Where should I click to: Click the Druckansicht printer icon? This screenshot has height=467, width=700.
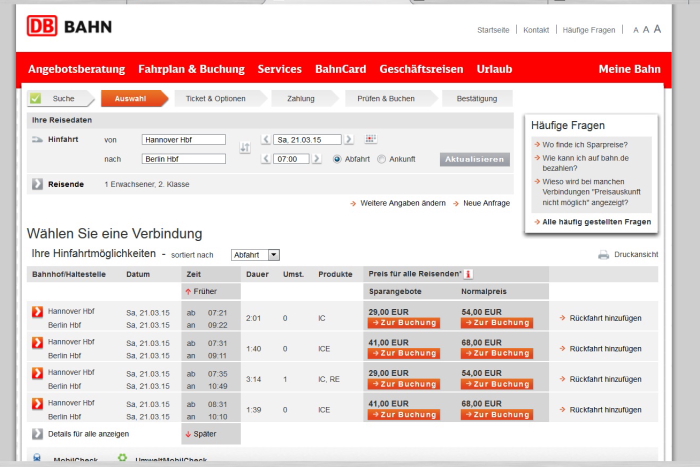(603, 255)
